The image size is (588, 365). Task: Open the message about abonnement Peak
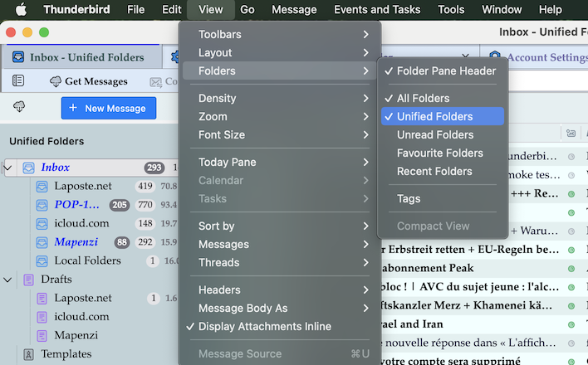pyautogui.click(x=428, y=268)
